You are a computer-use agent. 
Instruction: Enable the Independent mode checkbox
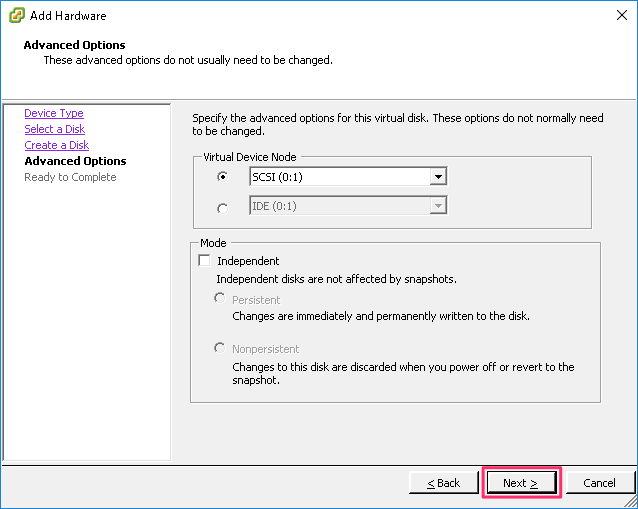point(204,260)
